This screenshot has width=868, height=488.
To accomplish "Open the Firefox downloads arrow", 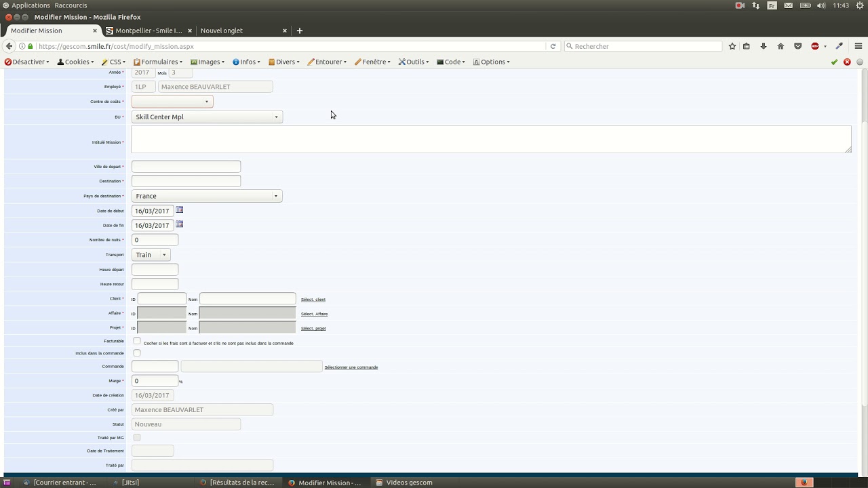I will coord(764,46).
